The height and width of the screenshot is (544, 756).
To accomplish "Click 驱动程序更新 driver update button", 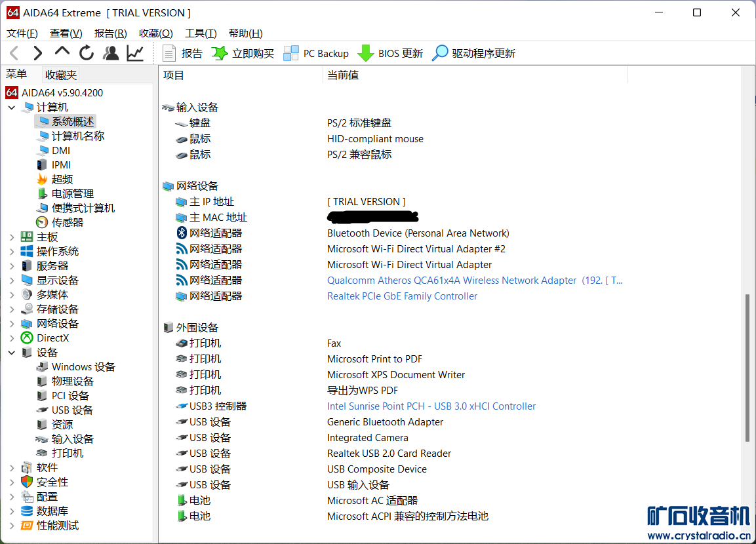I will pyautogui.click(x=473, y=53).
